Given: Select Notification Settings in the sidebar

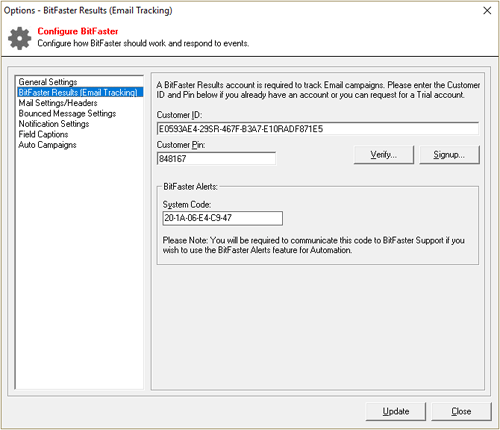Looking at the screenshot, I should 54,124.
